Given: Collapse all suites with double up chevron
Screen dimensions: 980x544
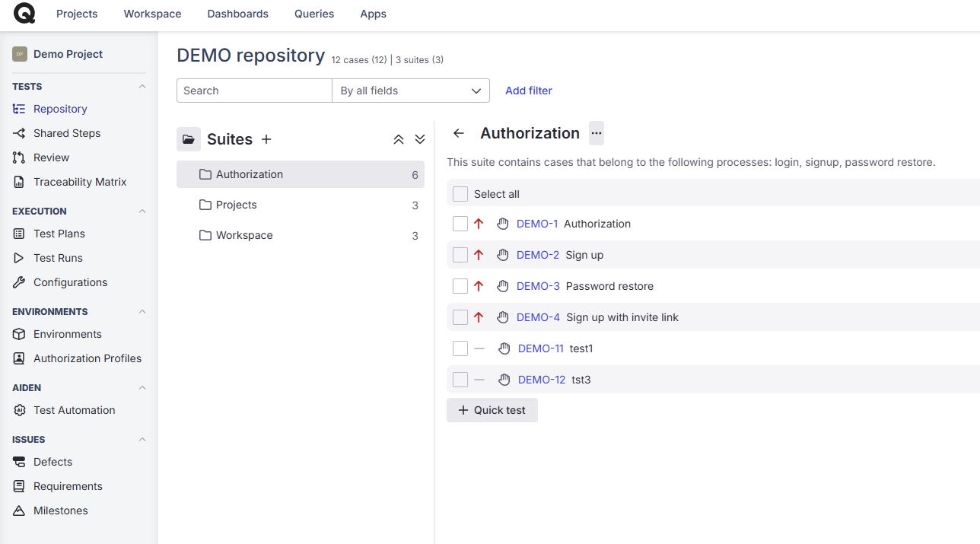Looking at the screenshot, I should pyautogui.click(x=398, y=139).
